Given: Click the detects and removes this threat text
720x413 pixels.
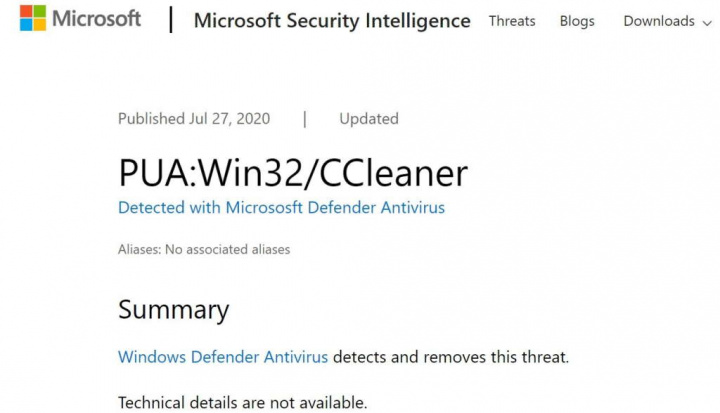Looking at the screenshot, I should [x=451, y=357].
